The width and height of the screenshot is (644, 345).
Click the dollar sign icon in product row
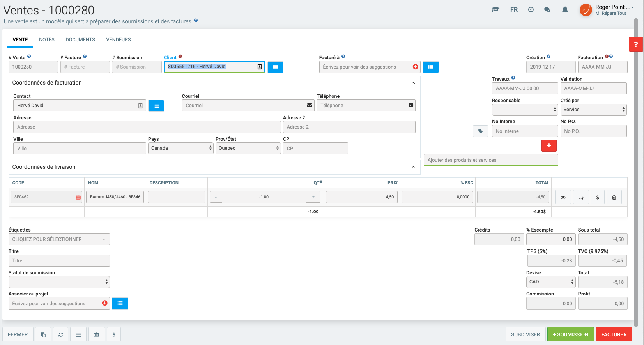[x=598, y=197]
